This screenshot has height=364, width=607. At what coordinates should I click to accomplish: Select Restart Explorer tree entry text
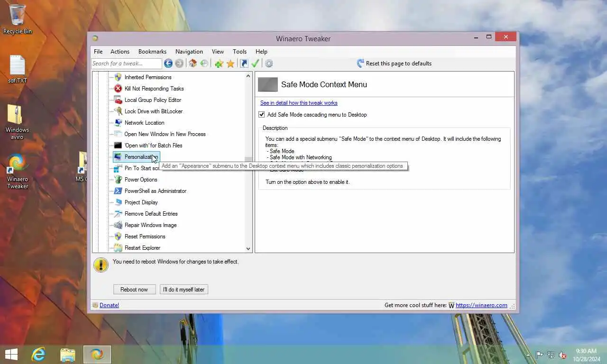click(142, 248)
